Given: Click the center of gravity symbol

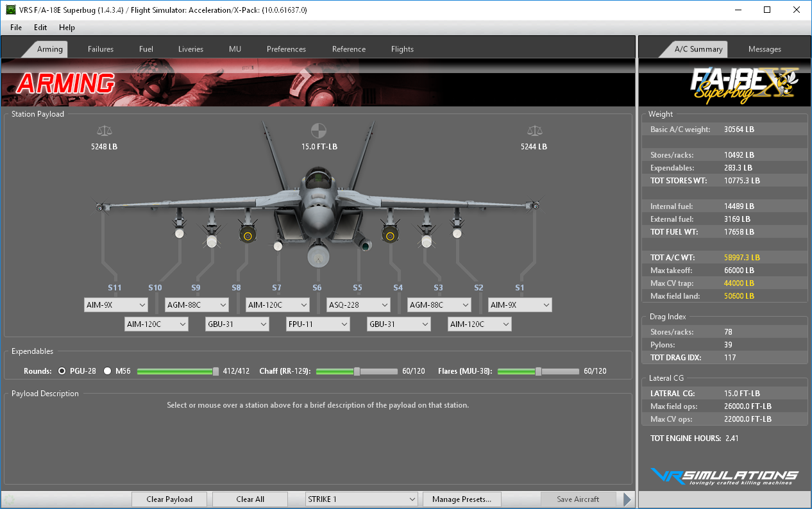Looking at the screenshot, I should pyautogui.click(x=319, y=131).
